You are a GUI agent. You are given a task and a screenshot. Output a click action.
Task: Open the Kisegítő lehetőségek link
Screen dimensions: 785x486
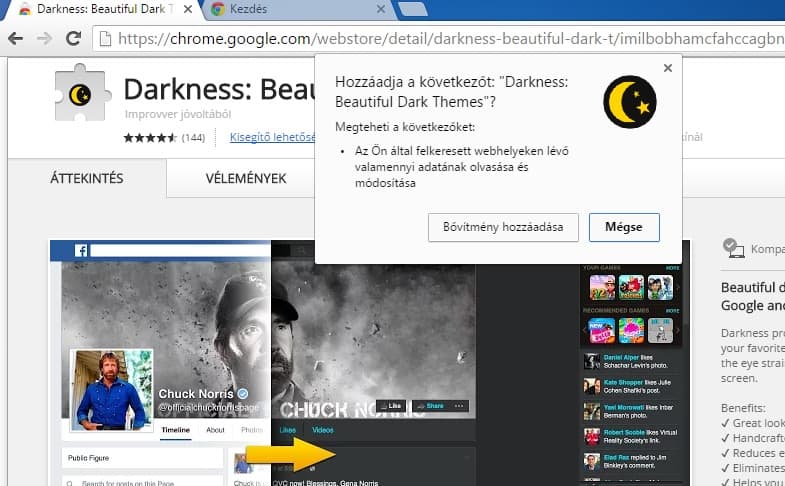pos(273,137)
